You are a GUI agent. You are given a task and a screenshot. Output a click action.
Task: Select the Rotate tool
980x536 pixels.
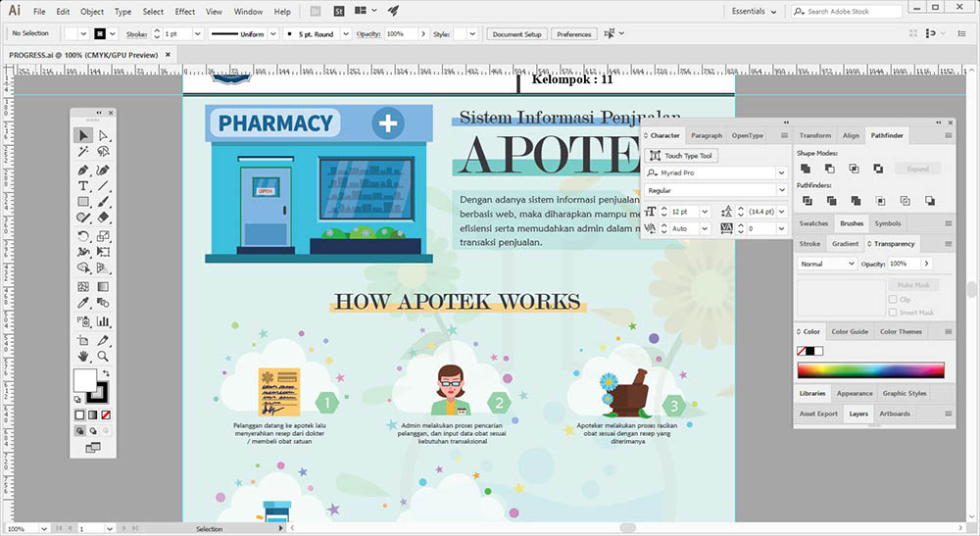[x=83, y=236]
